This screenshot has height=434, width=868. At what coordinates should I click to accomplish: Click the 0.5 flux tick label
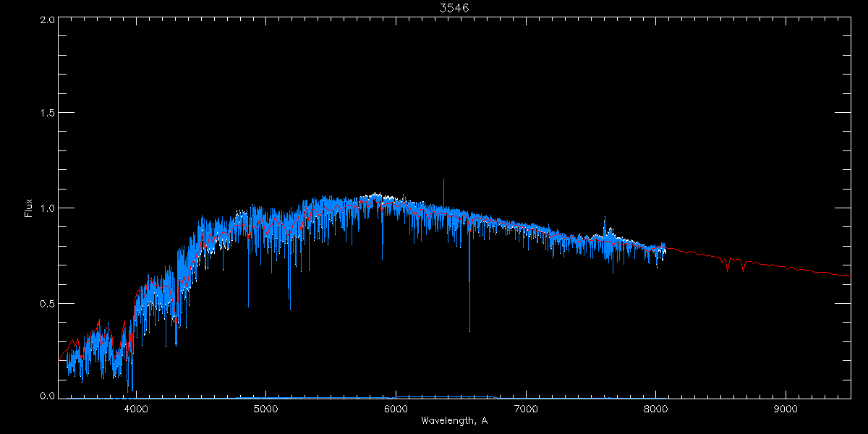coord(46,303)
